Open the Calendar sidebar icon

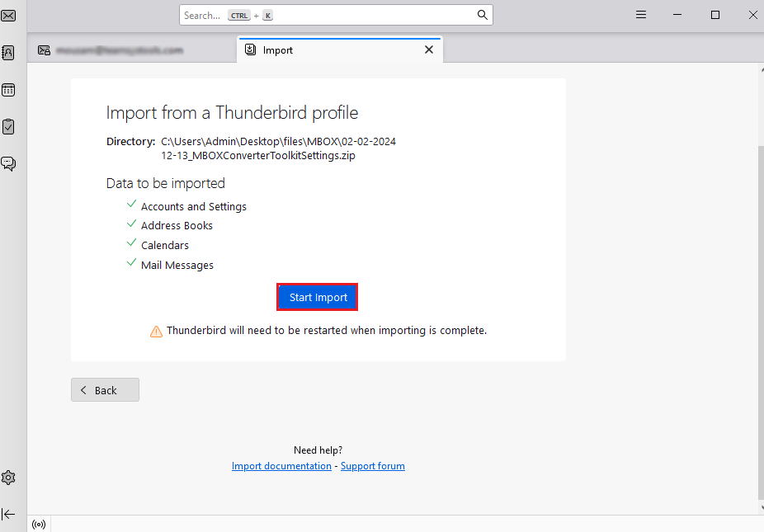8,90
